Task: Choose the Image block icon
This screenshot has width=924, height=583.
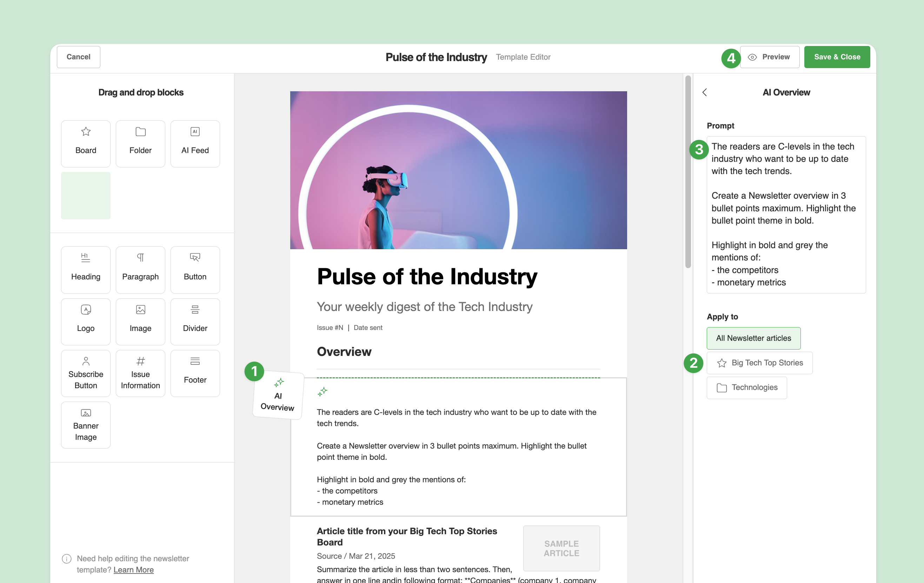Action: (x=140, y=309)
